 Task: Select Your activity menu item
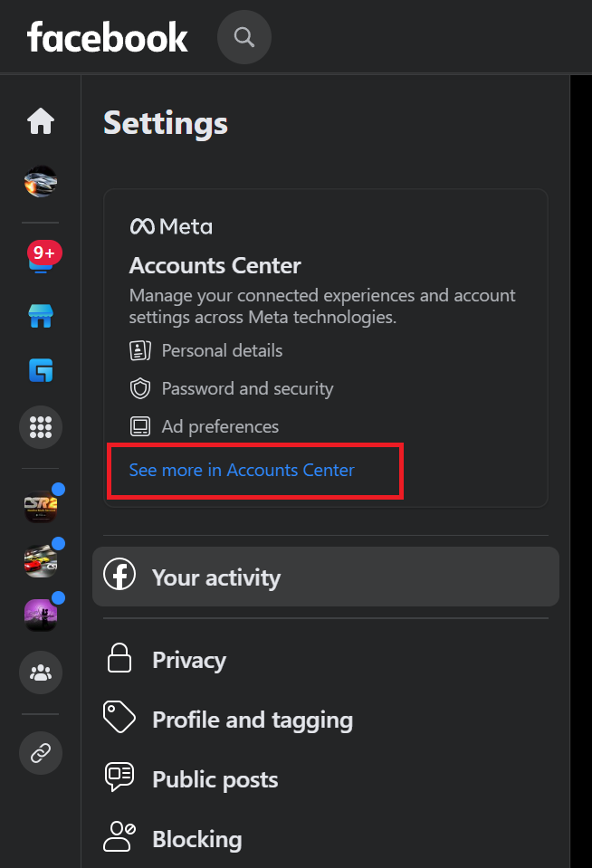326,577
